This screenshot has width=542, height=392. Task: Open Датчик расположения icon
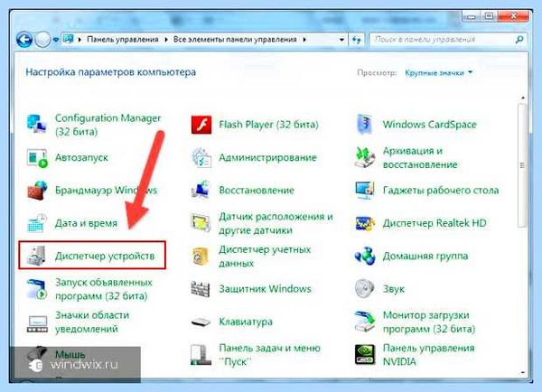(201, 223)
